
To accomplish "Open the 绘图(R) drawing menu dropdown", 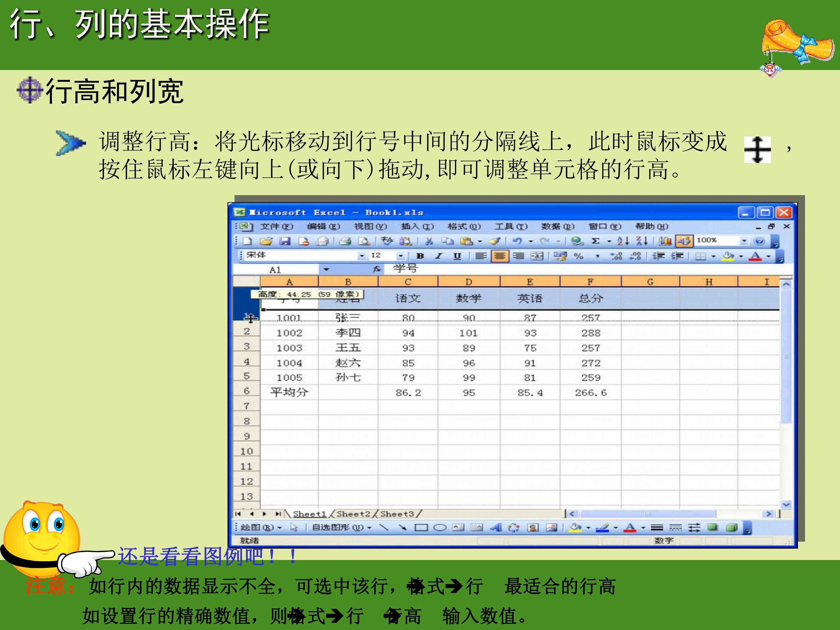I will point(261,527).
